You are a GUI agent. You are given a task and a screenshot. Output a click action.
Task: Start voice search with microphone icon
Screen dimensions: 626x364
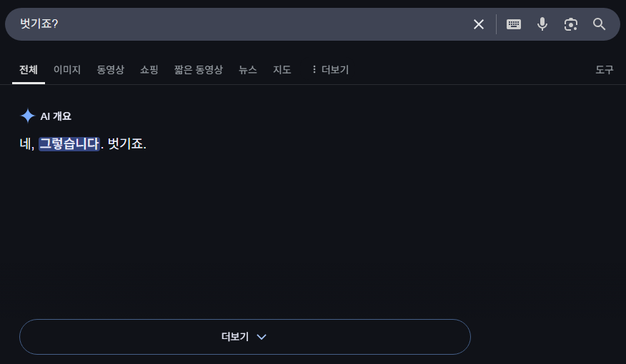pos(542,24)
